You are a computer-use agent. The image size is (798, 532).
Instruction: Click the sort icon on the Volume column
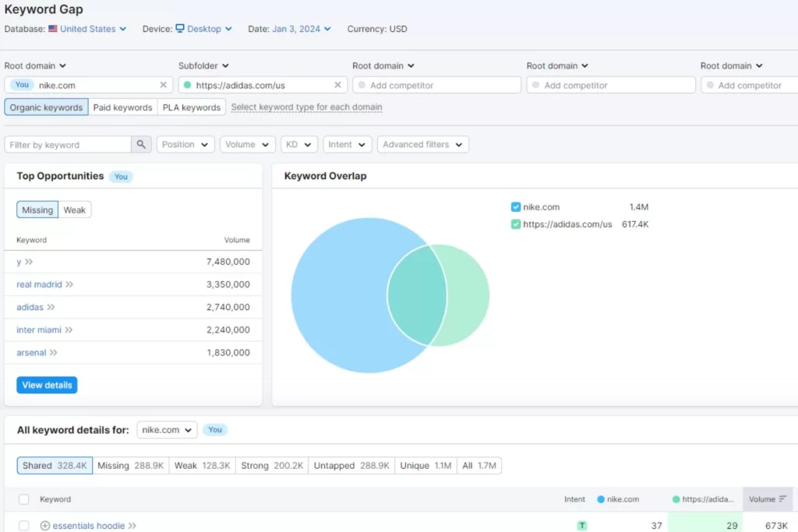782,499
